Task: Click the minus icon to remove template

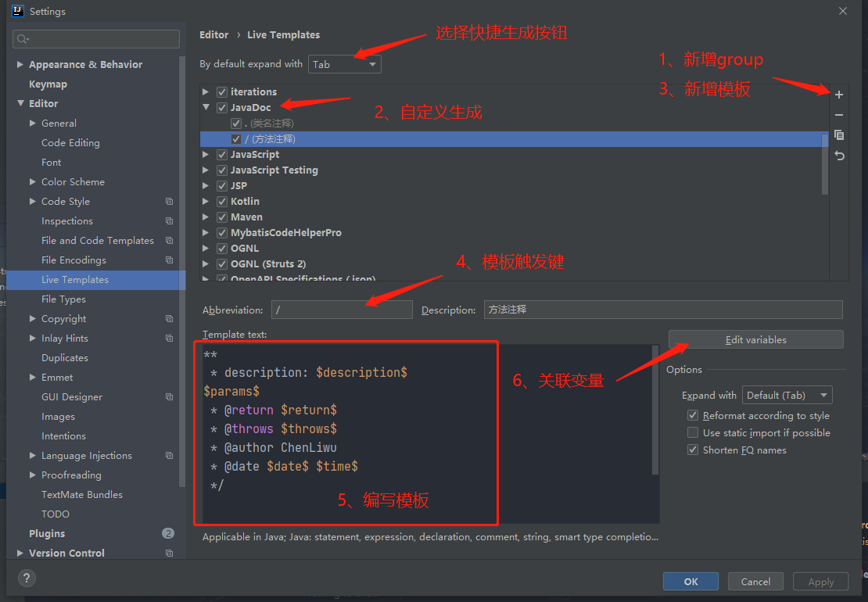Action: coord(839,115)
